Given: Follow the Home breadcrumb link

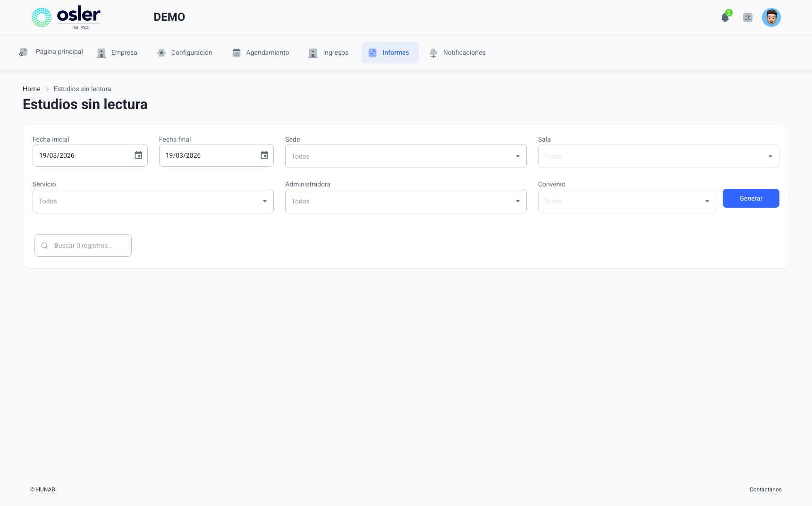Looking at the screenshot, I should tap(32, 89).
